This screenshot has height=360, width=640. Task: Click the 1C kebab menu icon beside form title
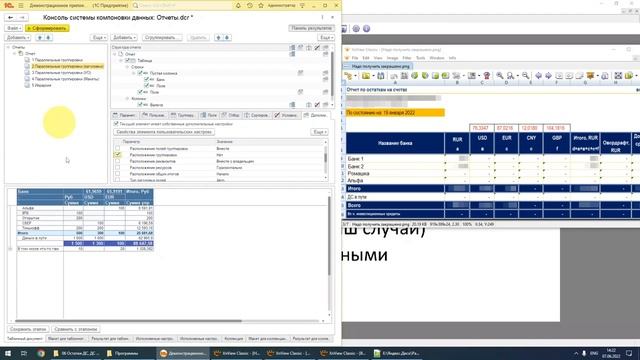pos(322,18)
